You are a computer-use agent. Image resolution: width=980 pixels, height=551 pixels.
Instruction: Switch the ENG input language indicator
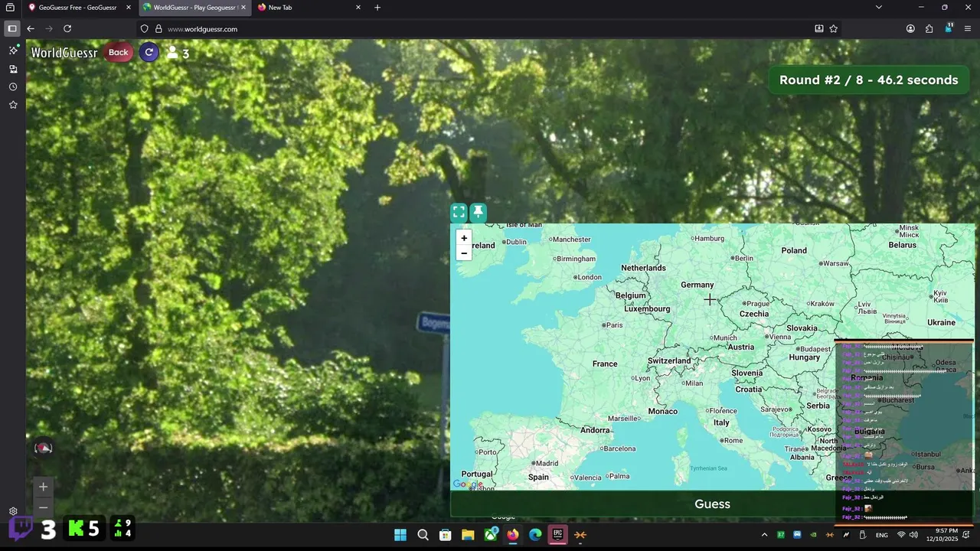[x=882, y=534]
